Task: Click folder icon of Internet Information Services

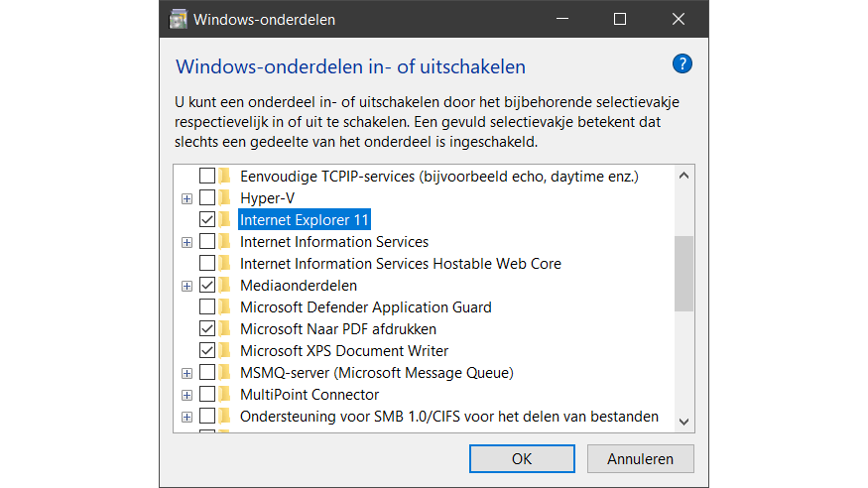Action: pyautogui.click(x=225, y=241)
